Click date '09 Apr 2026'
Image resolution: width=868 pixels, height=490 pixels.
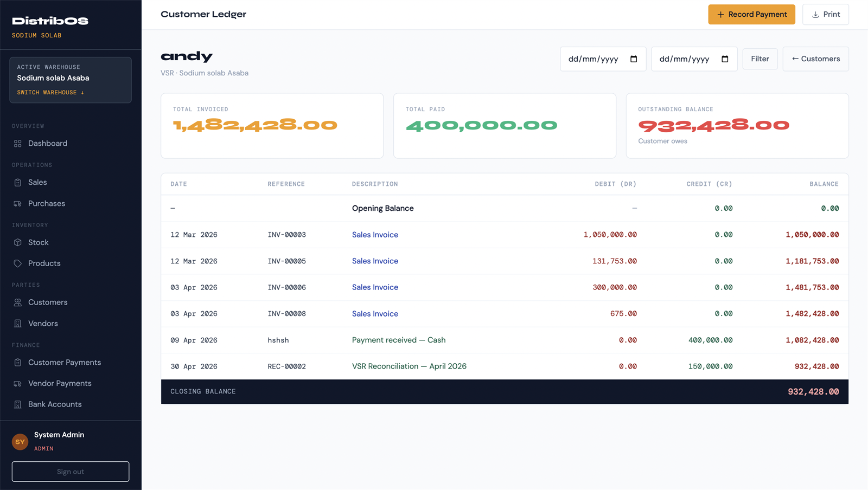(x=194, y=340)
